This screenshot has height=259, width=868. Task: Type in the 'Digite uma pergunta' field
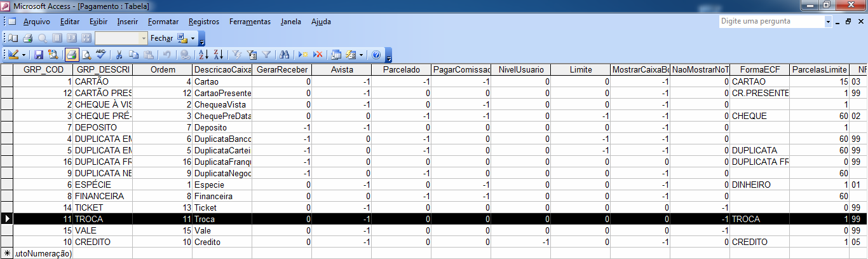point(771,21)
